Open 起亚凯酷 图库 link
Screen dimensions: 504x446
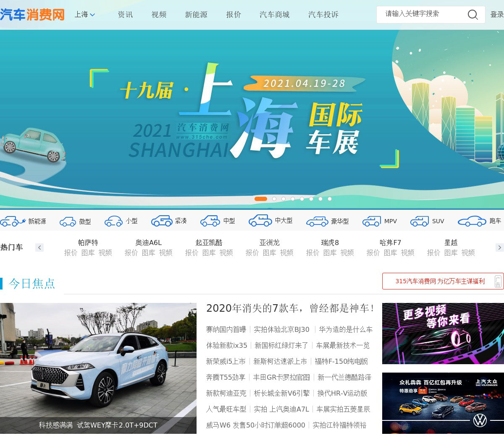coord(209,253)
